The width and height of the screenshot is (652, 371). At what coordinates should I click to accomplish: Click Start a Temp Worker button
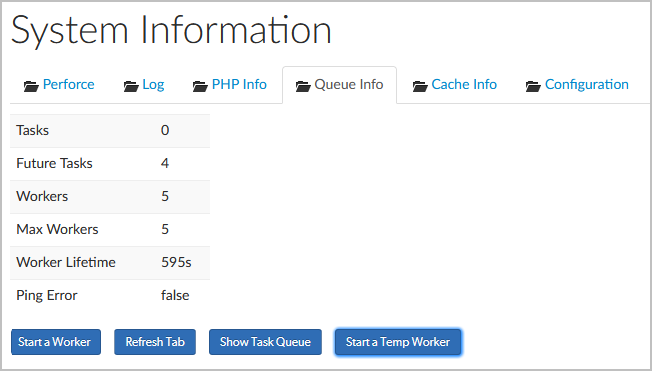click(398, 342)
